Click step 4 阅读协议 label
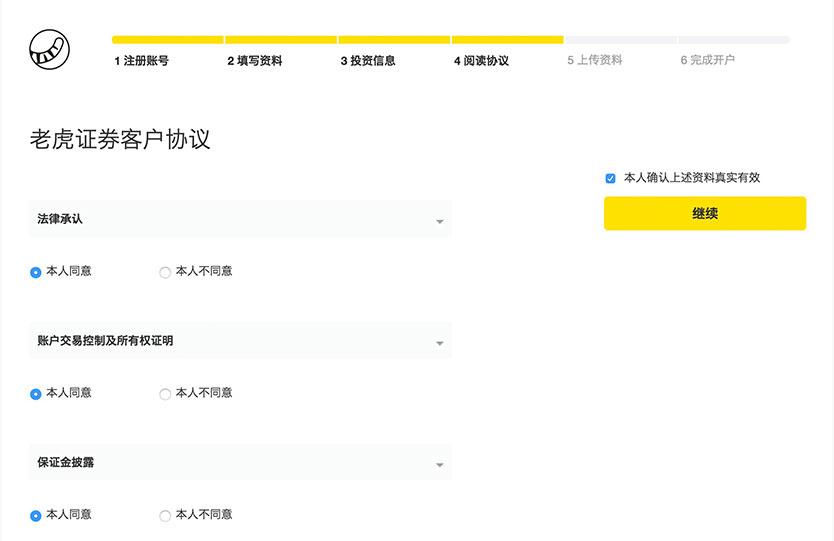This screenshot has width=834, height=541. pyautogui.click(x=481, y=61)
